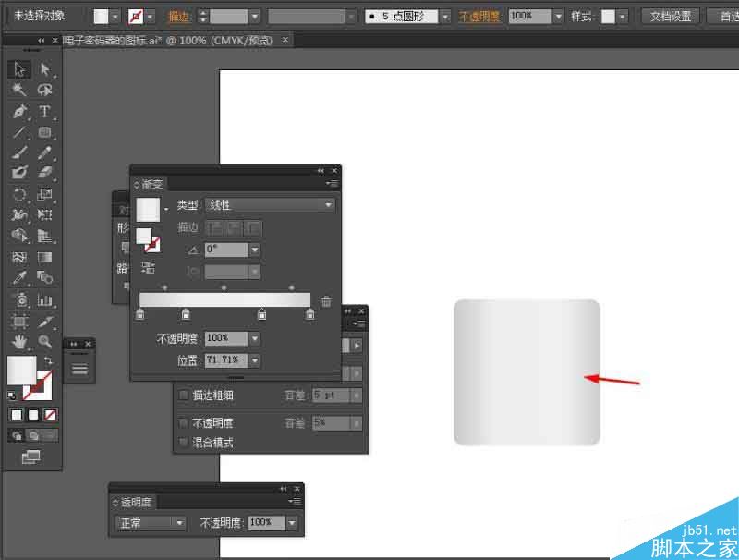Image resolution: width=739 pixels, height=560 pixels.
Task: Enable the stroke weight (描边粗细) checkbox
Action: tap(183, 396)
